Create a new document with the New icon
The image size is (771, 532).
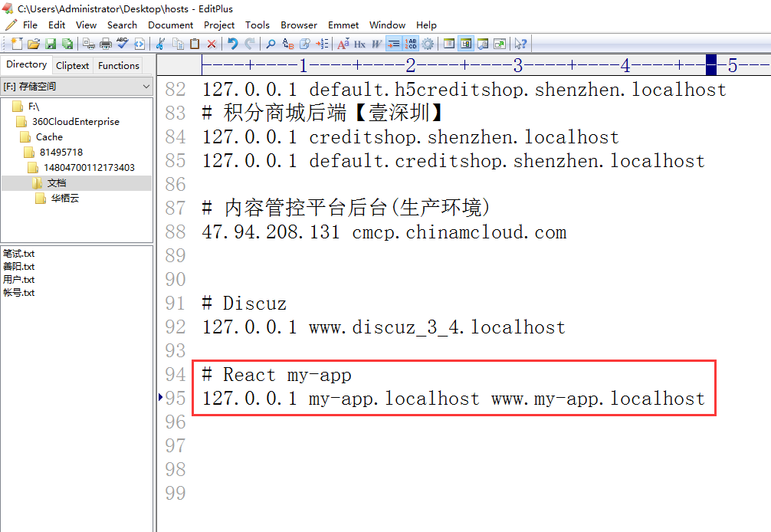point(17,44)
